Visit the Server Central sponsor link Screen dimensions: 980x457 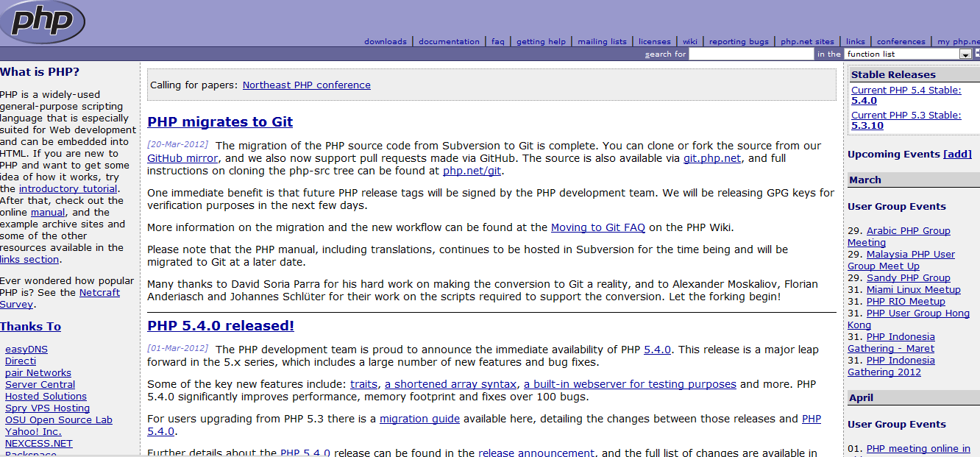(x=40, y=385)
